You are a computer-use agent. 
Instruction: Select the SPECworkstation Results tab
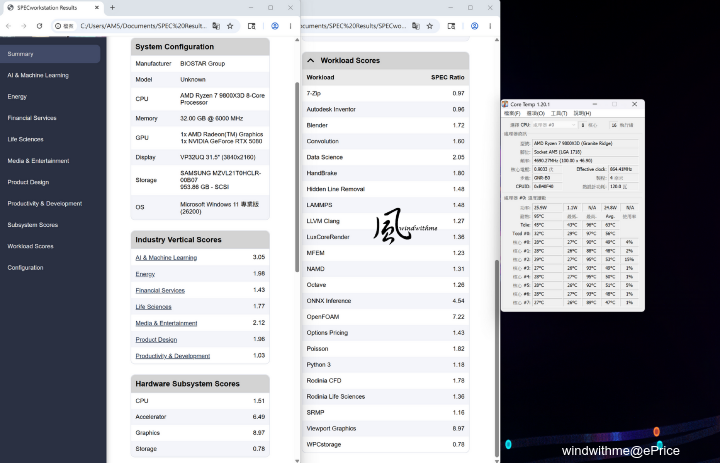click(51, 8)
